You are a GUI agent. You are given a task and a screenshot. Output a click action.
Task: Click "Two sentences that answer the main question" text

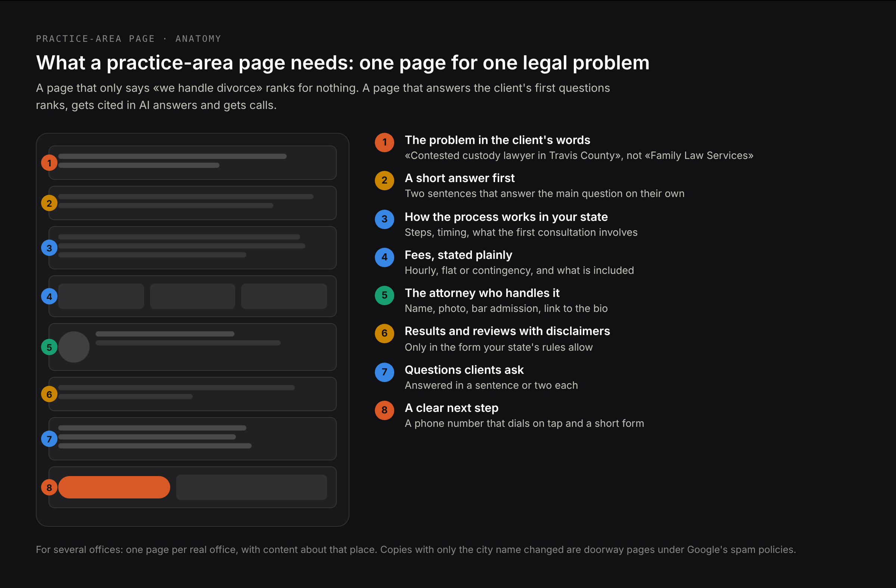coord(544,194)
